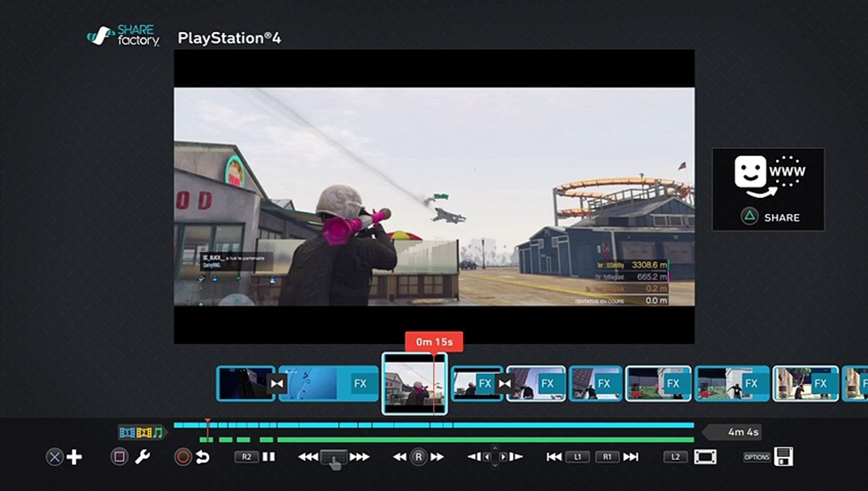Click the R stick icon

click(419, 457)
